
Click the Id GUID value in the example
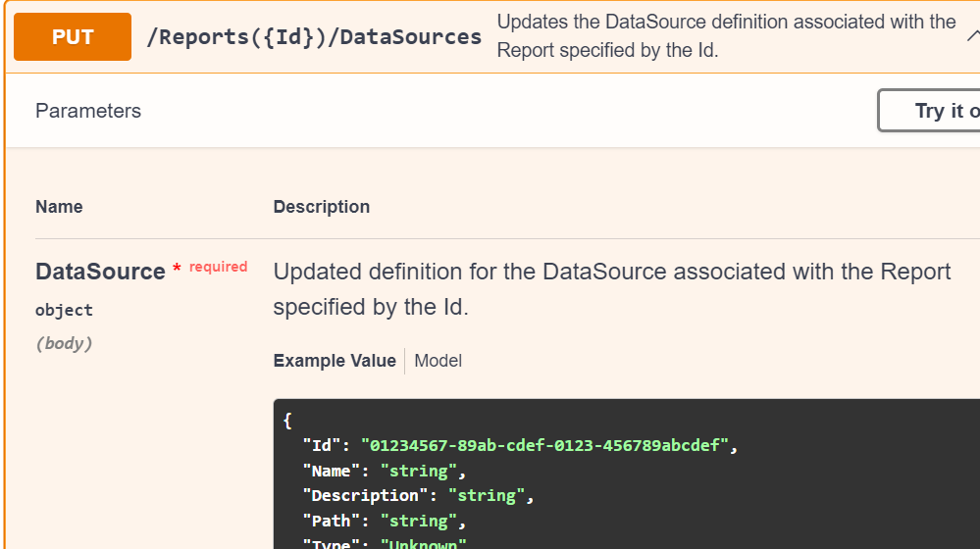544,446
